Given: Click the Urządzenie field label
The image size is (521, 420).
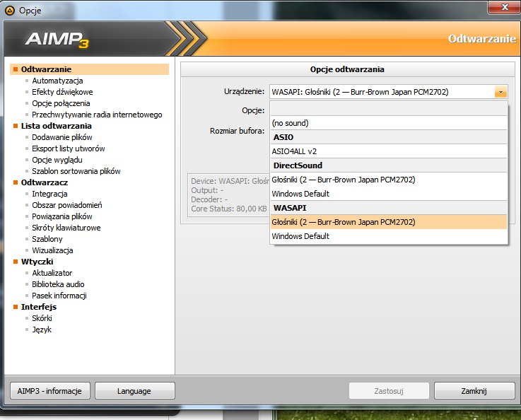Looking at the screenshot, I should (244, 91).
